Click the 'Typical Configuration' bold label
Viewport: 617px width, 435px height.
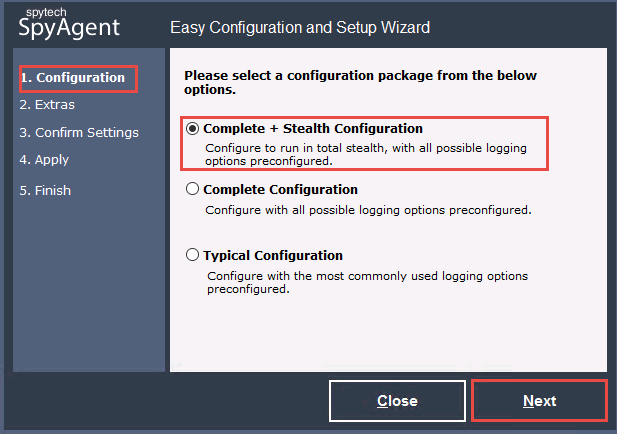tap(273, 255)
